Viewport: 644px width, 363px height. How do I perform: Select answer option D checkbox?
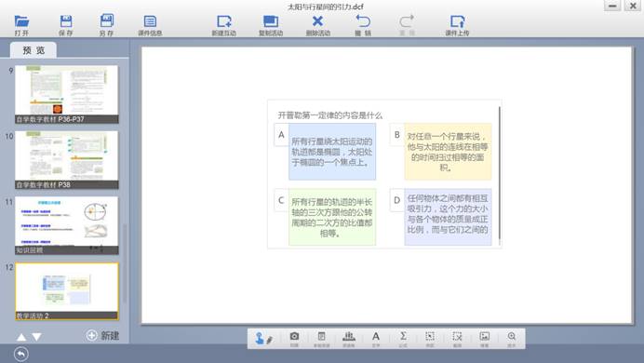click(396, 200)
